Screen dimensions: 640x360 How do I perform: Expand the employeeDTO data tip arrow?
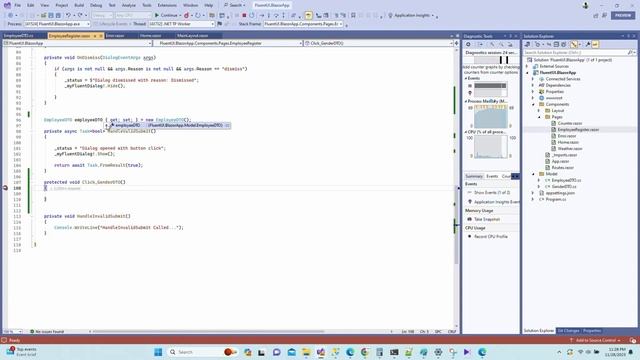[x=107, y=125]
